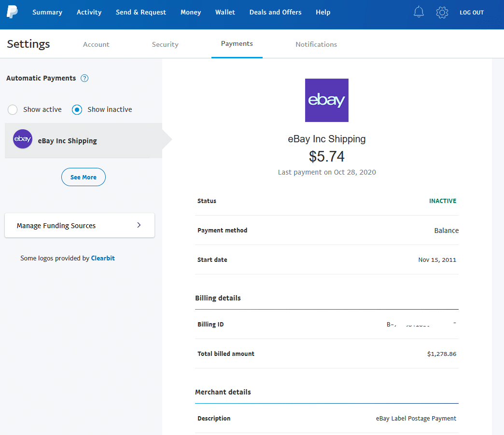Open Deals and Offers
This screenshot has height=435, width=504.
click(x=276, y=12)
